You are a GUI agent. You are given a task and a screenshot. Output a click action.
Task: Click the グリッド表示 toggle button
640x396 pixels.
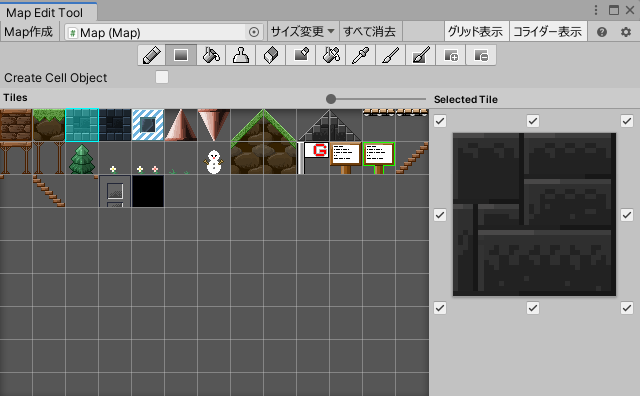pyautogui.click(x=476, y=31)
